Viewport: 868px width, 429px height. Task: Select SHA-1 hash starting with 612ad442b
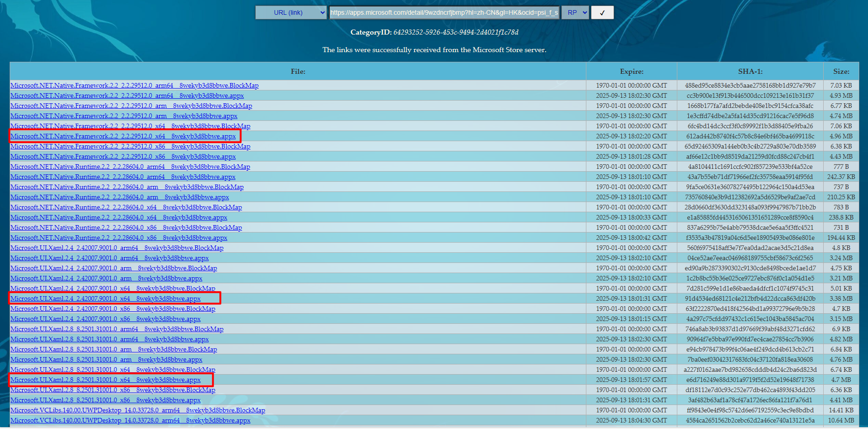click(x=750, y=136)
